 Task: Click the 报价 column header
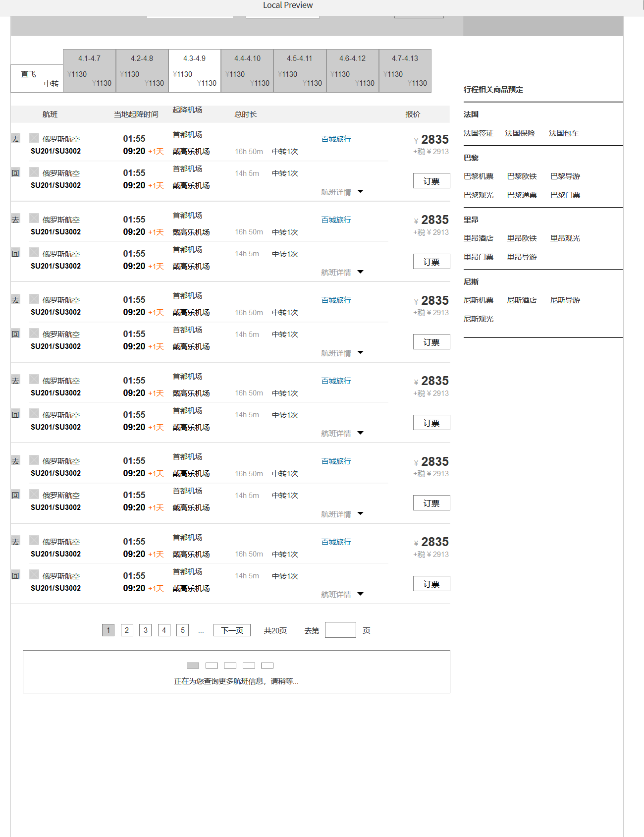point(413,114)
